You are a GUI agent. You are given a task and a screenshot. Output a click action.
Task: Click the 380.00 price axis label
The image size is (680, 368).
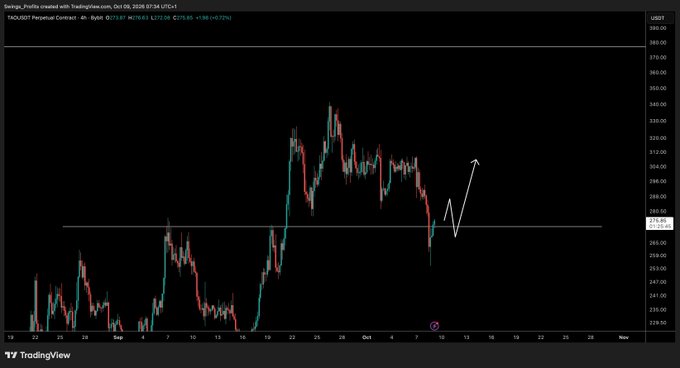657,43
